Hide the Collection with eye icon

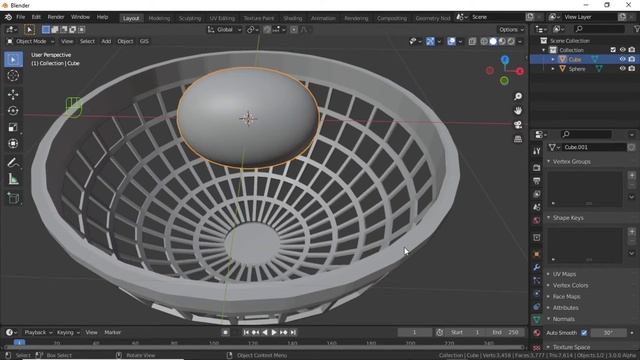tap(622, 50)
